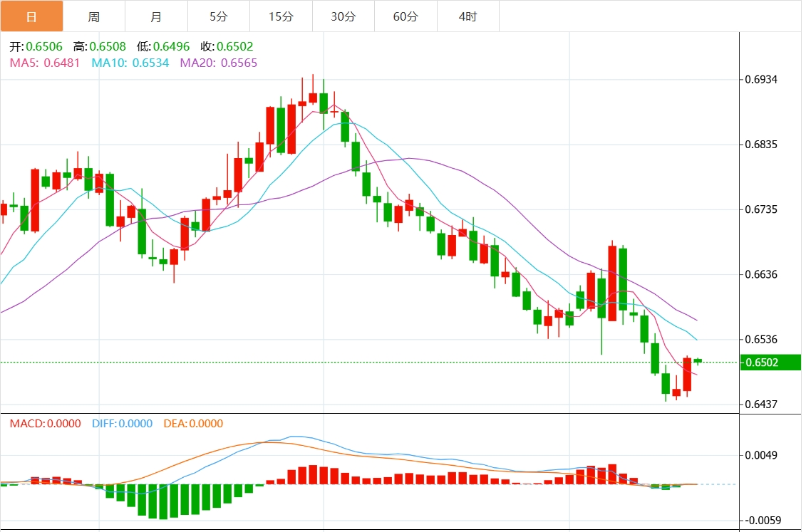Choose the 60分 timeframe tab
The height and width of the screenshot is (532, 806).
406,16
